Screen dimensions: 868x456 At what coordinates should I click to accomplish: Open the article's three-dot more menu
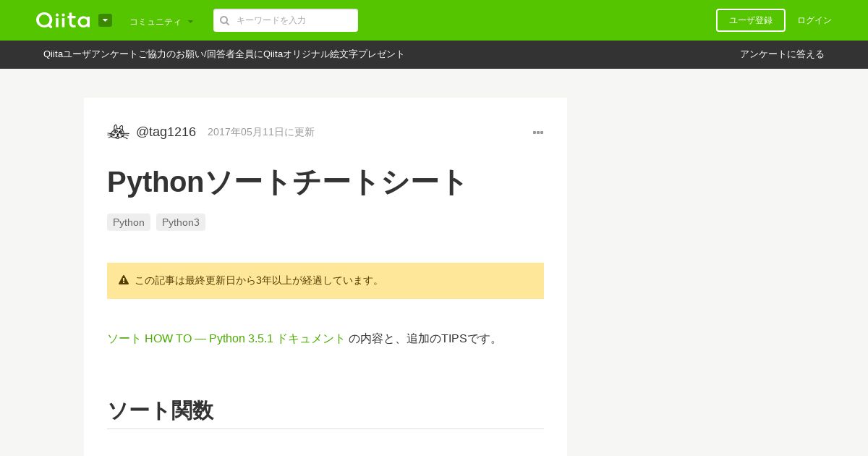538,132
